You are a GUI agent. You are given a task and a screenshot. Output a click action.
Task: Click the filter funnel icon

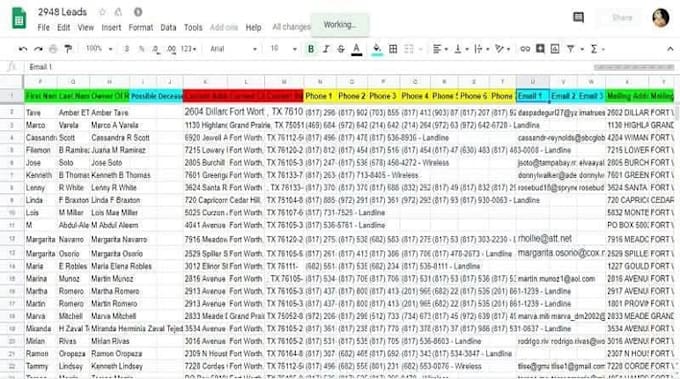click(571, 49)
